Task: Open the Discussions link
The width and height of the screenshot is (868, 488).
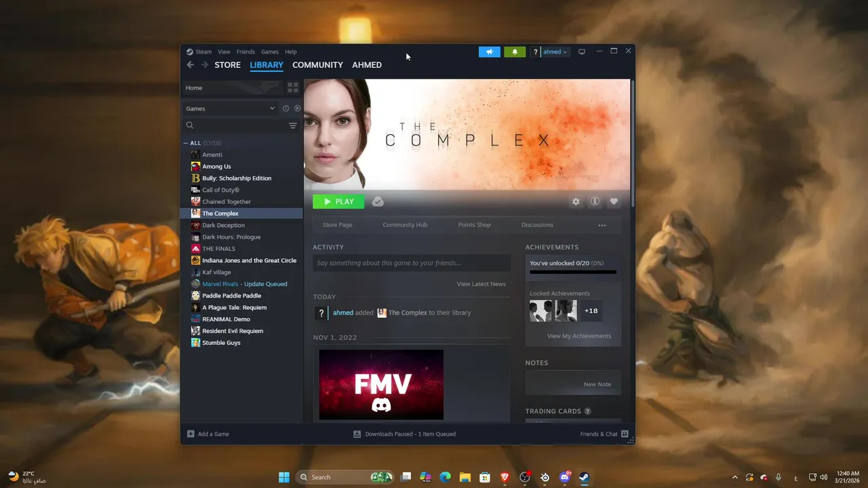Action: tap(537, 225)
